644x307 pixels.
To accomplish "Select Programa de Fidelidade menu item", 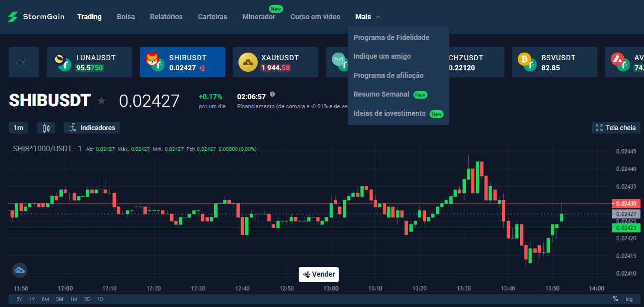I will tap(391, 37).
